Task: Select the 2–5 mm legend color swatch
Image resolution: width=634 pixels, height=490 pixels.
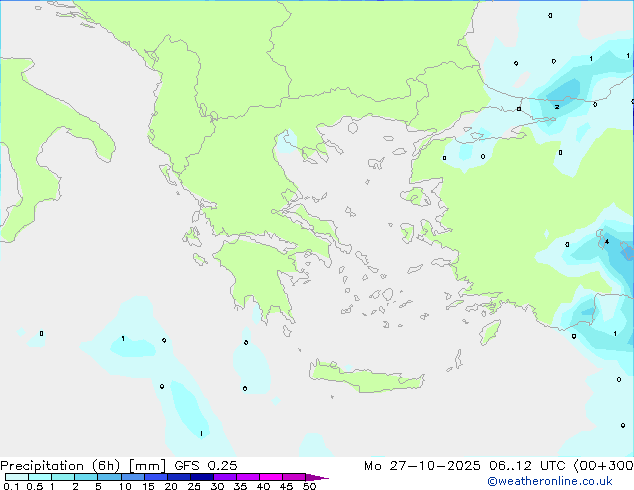Action: 86,477
